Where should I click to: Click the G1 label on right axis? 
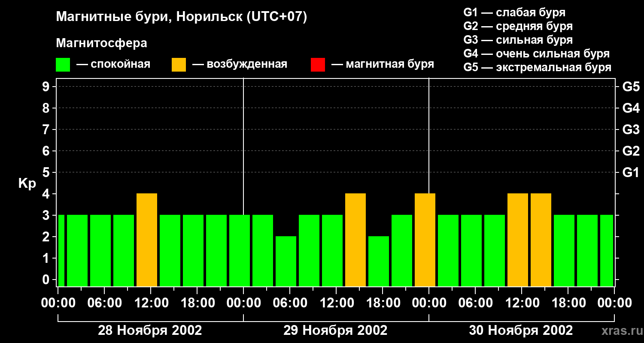pos(631,173)
